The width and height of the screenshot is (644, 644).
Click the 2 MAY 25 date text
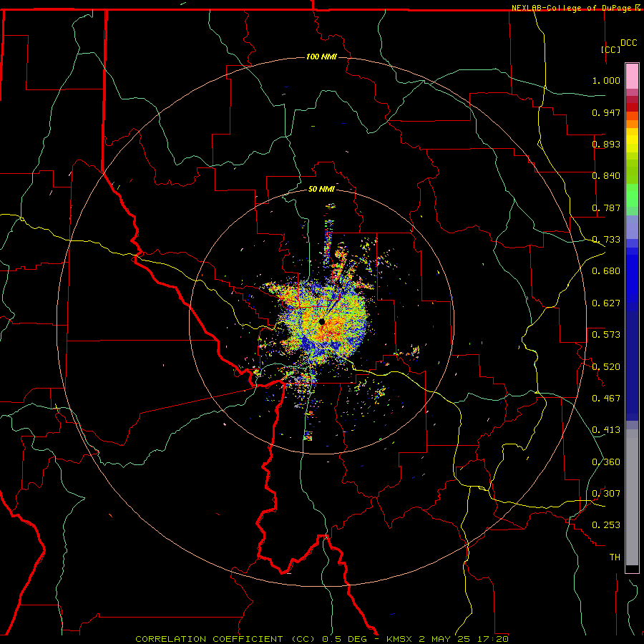444,639
